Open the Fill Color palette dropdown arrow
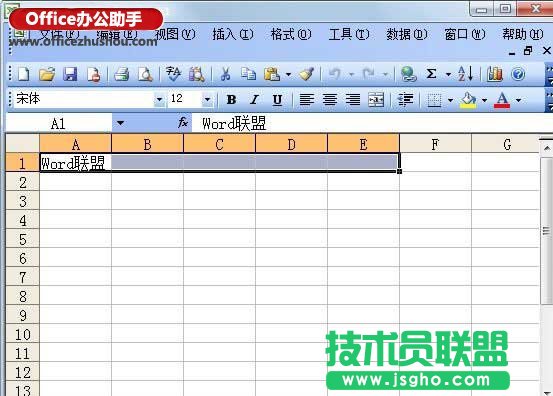 pyautogui.click(x=484, y=100)
